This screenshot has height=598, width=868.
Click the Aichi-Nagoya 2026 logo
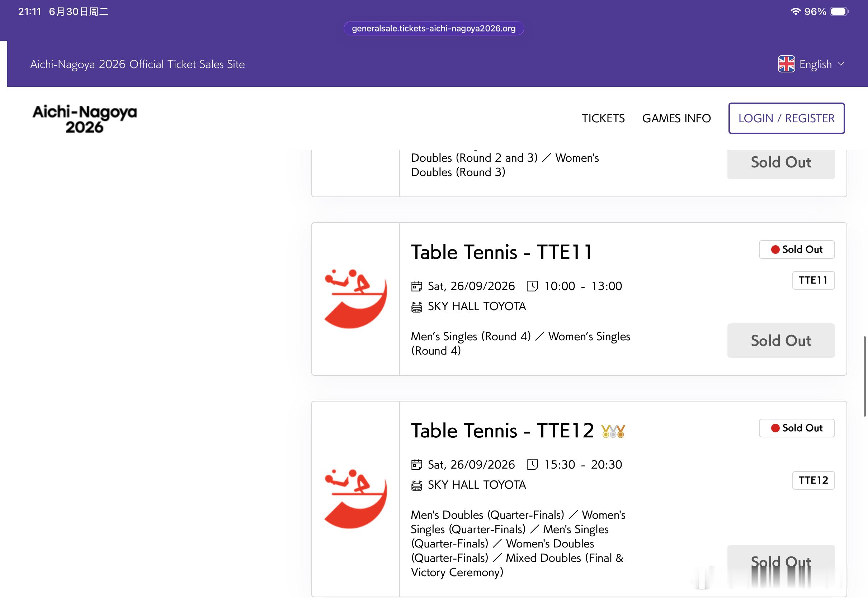tap(85, 119)
